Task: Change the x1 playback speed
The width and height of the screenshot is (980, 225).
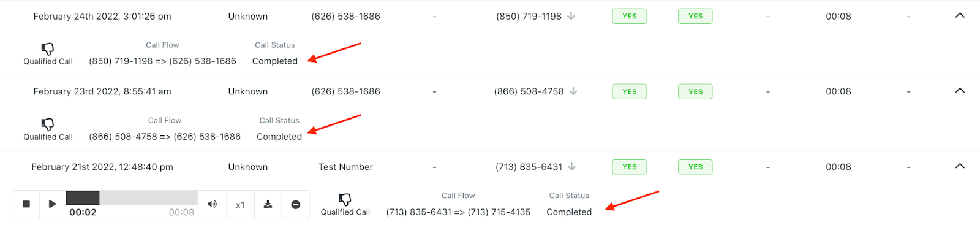Action: click(240, 205)
